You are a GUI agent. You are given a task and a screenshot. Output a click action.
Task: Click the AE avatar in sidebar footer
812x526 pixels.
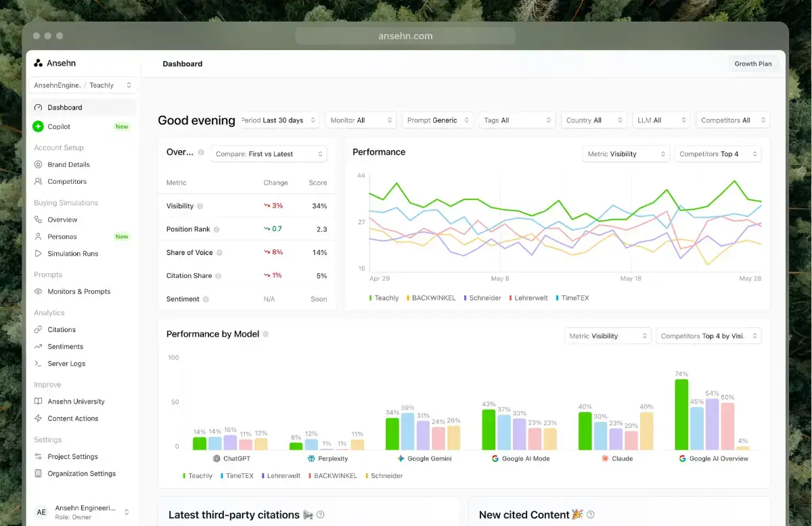tap(41, 512)
